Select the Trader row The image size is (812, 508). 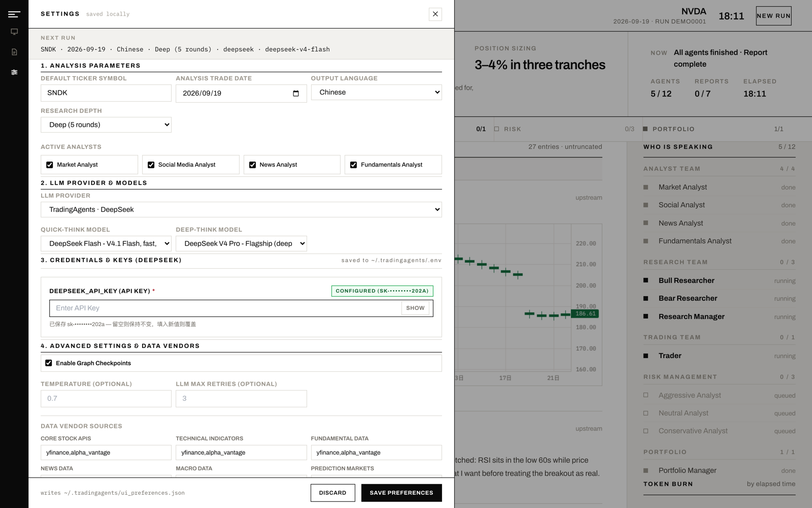pyautogui.click(x=719, y=356)
